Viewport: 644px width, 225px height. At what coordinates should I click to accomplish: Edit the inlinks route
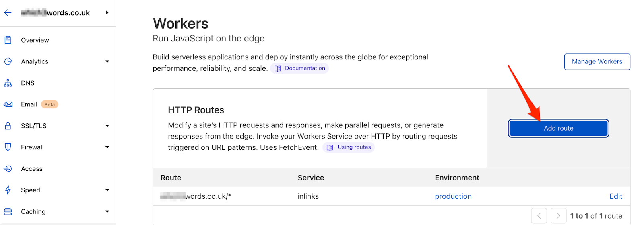coord(615,196)
